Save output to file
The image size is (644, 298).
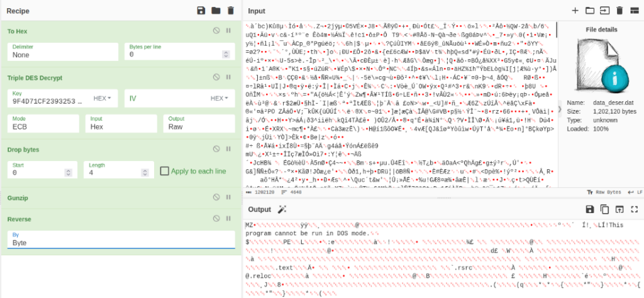(x=589, y=209)
